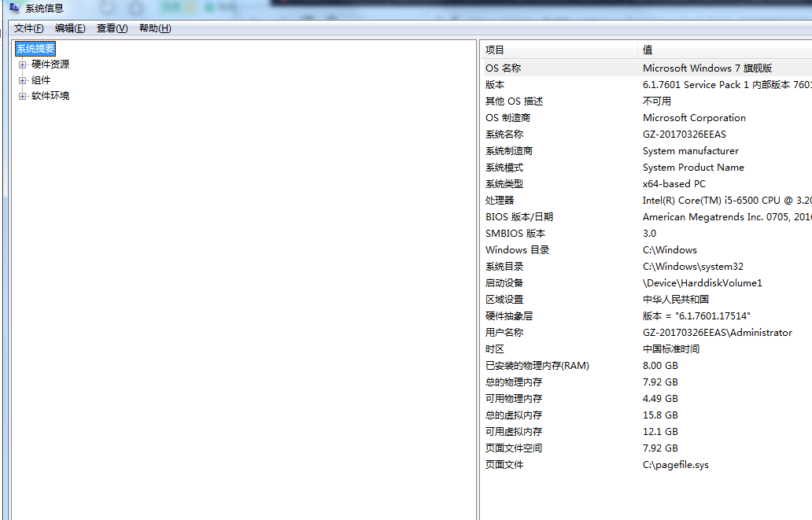Image resolution: width=812 pixels, height=520 pixels.
Task: Click the 用户名称 row entry
Action: (504, 333)
